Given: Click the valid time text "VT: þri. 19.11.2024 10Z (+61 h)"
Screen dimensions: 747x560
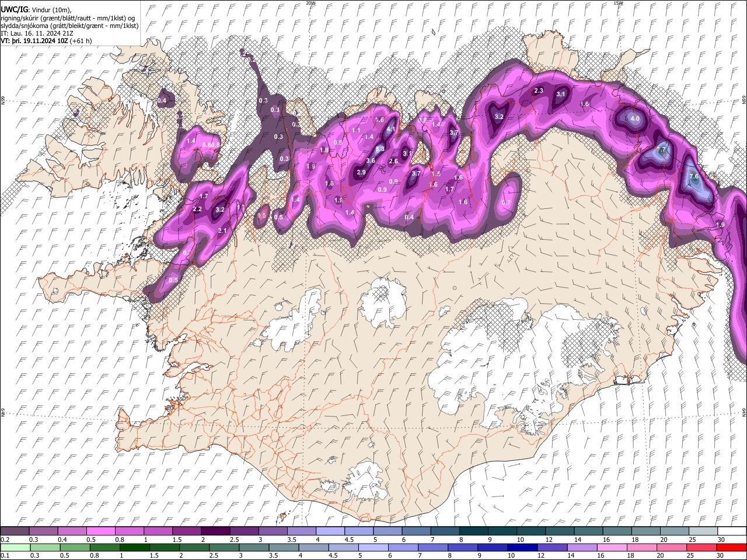Looking at the screenshot, I should (46, 41).
